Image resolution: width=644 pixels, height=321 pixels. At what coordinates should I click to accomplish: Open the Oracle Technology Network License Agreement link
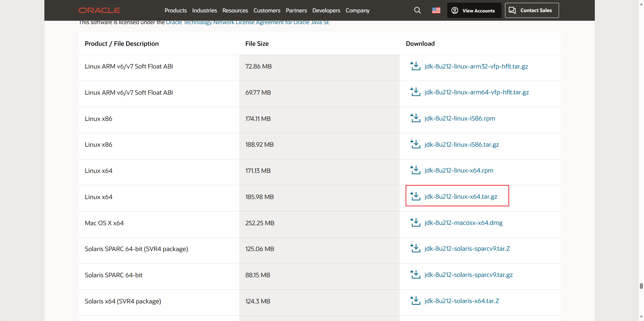248,22
